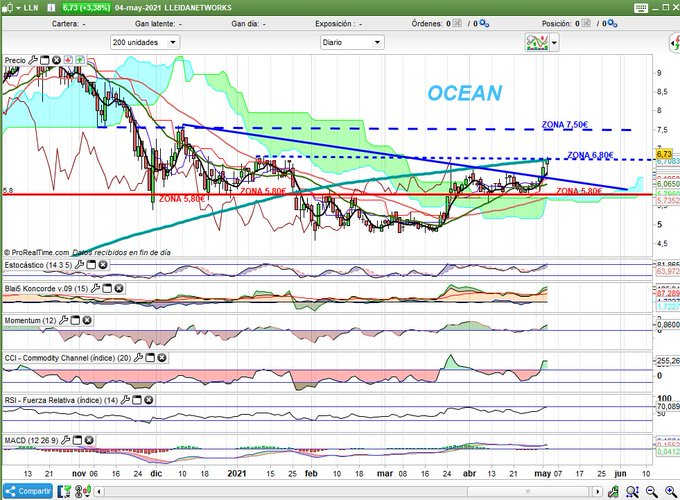The image size is (680, 500).
Task: Remove the RSI indicator
Action: (148, 400)
